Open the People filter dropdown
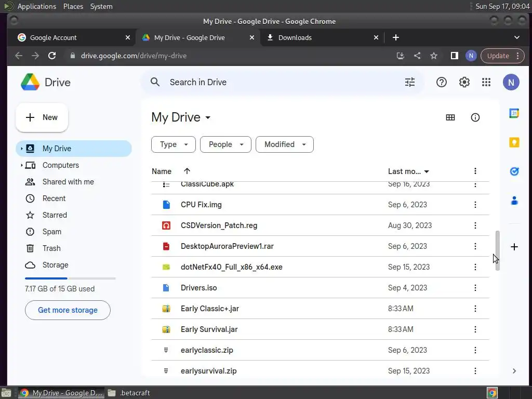The height and width of the screenshot is (399, 532). coord(225,144)
